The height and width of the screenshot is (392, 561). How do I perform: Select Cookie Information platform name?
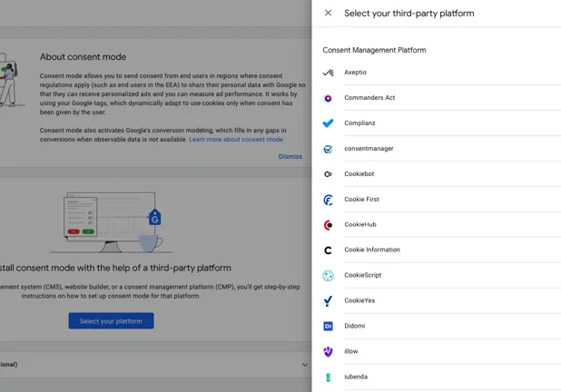(372, 250)
